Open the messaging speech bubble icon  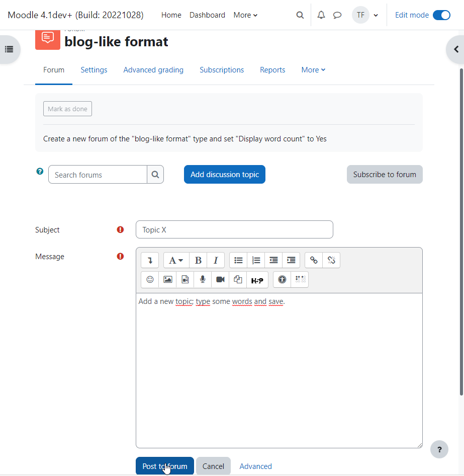337,15
